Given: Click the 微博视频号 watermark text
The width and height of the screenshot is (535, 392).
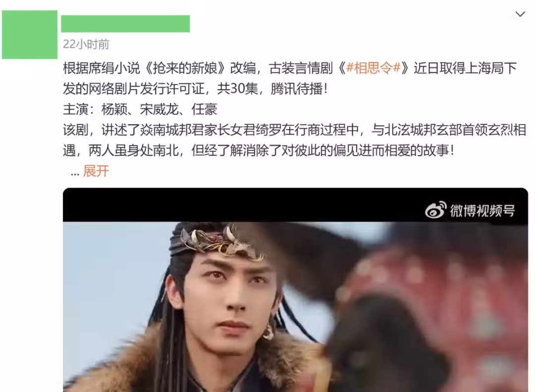Looking at the screenshot, I should point(482,210).
